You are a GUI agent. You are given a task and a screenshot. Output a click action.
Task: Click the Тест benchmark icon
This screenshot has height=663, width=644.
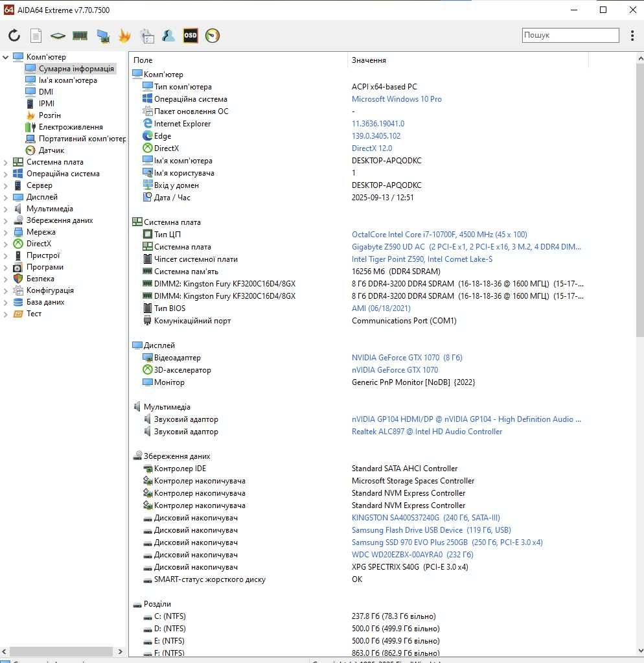coord(17,314)
